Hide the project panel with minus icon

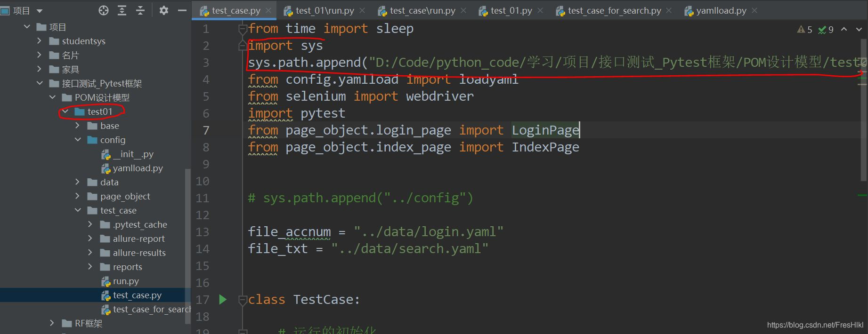point(182,10)
